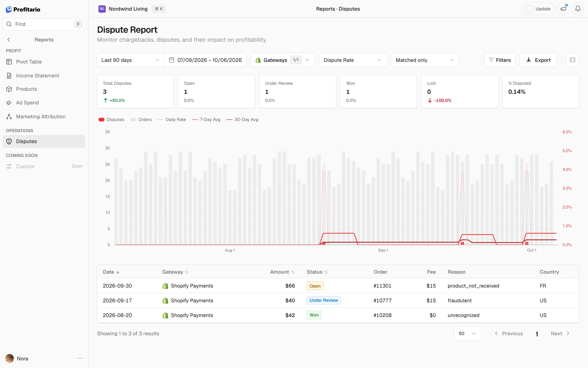Screen dimensions: 588x368
Task: Click Previous pagination link
Action: 509,333
